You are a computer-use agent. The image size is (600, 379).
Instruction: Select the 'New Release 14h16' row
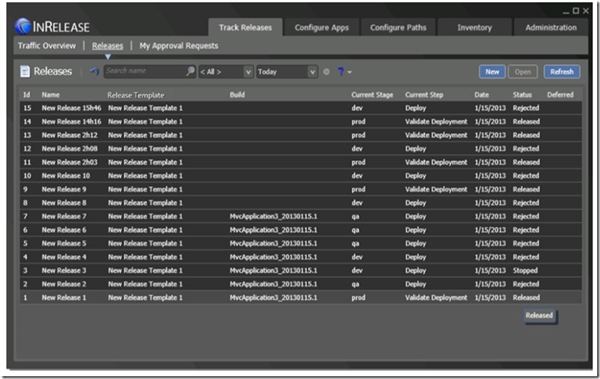pos(301,121)
